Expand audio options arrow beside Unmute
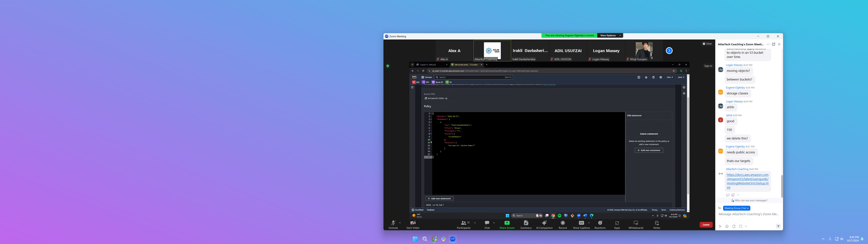 (x=400, y=223)
